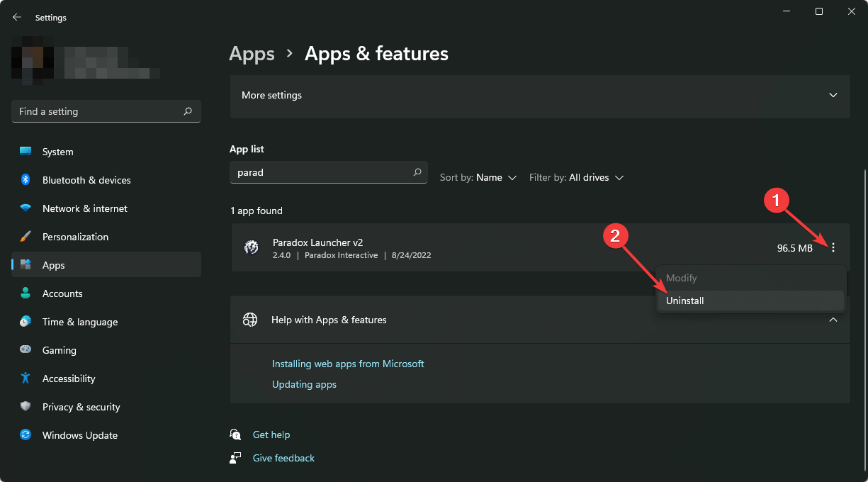Screen dimensions: 868x482
Task: Click the app list search magnifier icon
Action: [x=417, y=172]
